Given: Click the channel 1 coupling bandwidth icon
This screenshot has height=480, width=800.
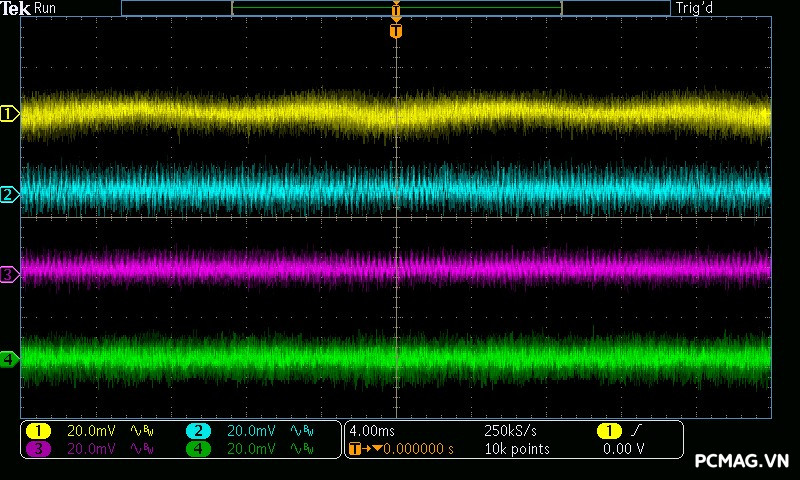Looking at the screenshot, I should 140,431.
